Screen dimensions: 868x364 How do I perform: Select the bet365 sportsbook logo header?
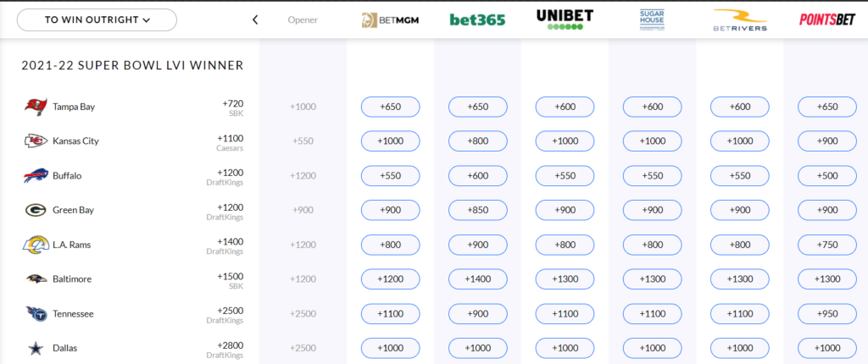[x=477, y=20]
